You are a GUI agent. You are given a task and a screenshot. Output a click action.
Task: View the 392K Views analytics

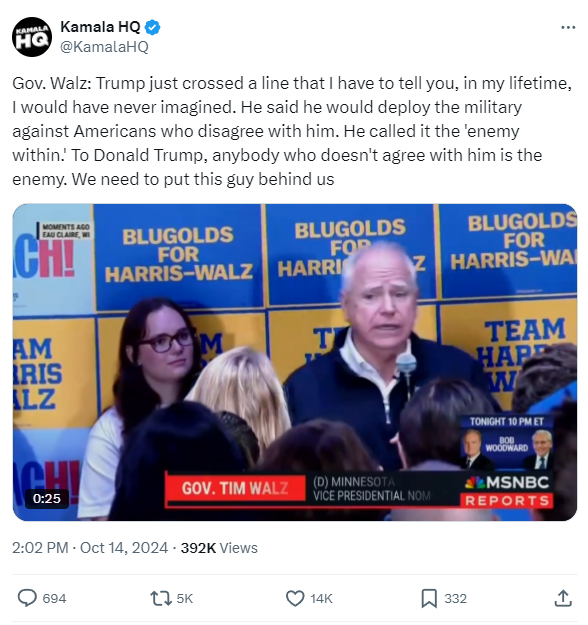pos(219,548)
